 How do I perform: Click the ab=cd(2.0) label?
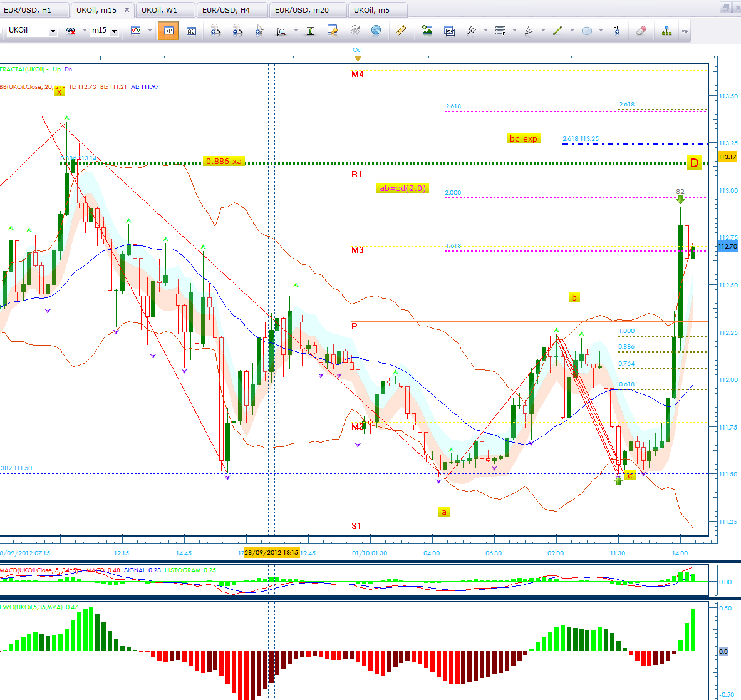[403, 188]
